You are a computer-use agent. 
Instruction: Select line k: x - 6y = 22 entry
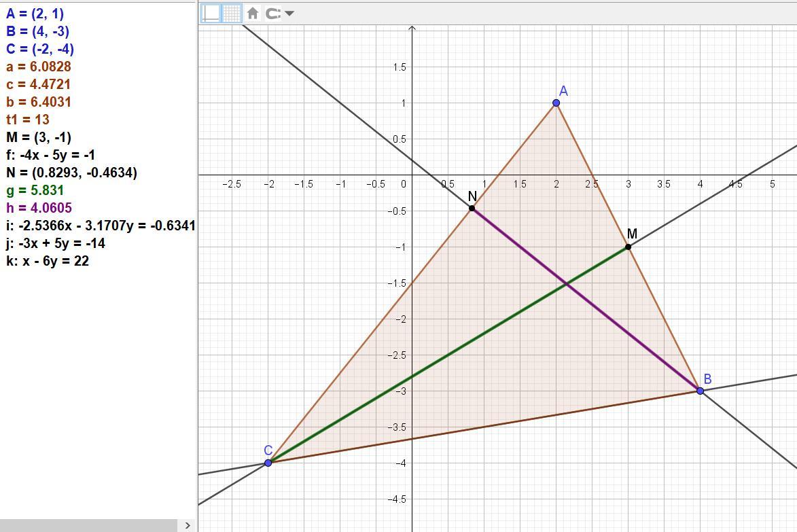pyautogui.click(x=48, y=261)
